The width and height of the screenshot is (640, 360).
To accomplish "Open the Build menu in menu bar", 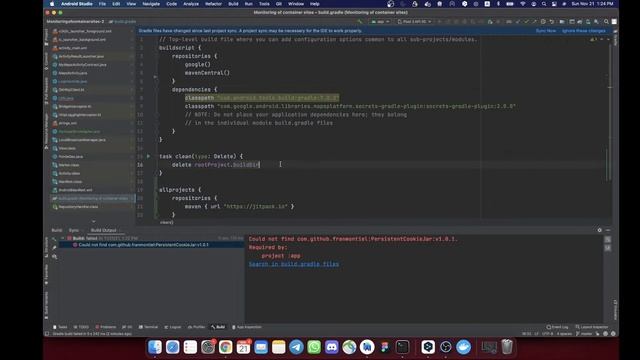I will [x=233, y=4].
